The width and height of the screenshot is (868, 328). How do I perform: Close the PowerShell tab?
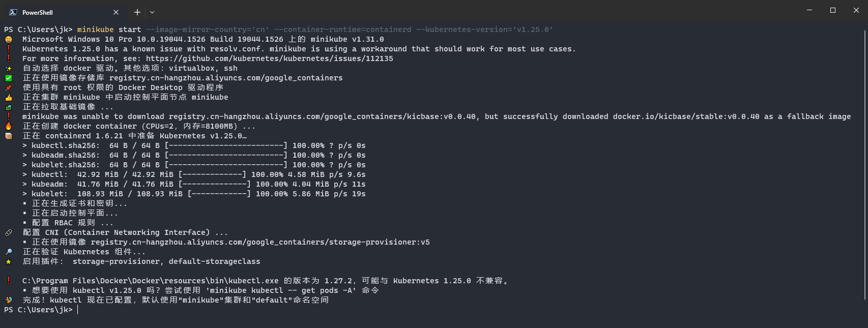click(x=116, y=12)
